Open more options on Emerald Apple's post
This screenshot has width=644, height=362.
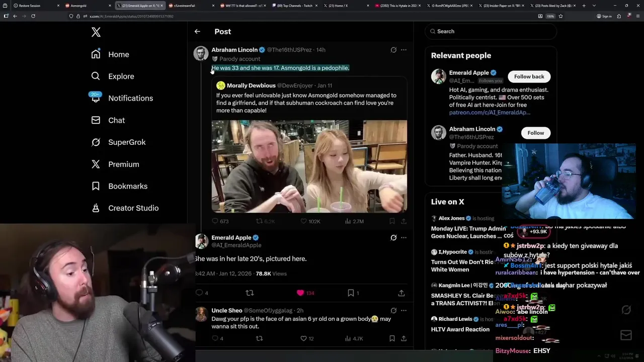(x=404, y=238)
